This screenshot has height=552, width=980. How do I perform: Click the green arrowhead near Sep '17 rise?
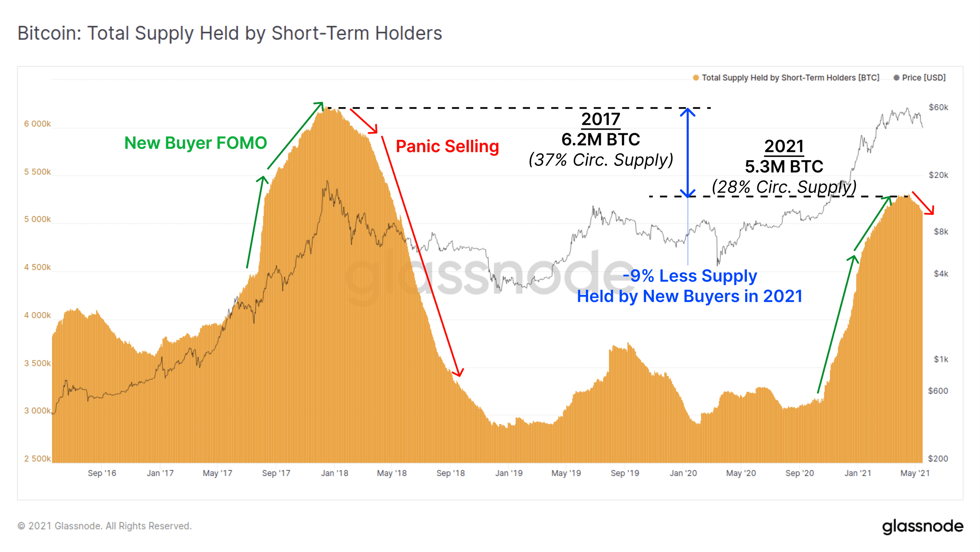click(263, 181)
